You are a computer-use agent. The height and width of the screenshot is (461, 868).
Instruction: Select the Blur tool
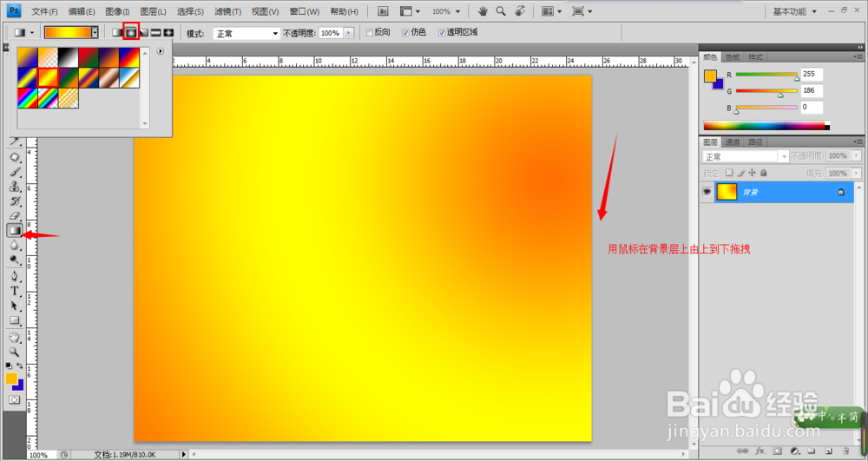click(x=15, y=246)
